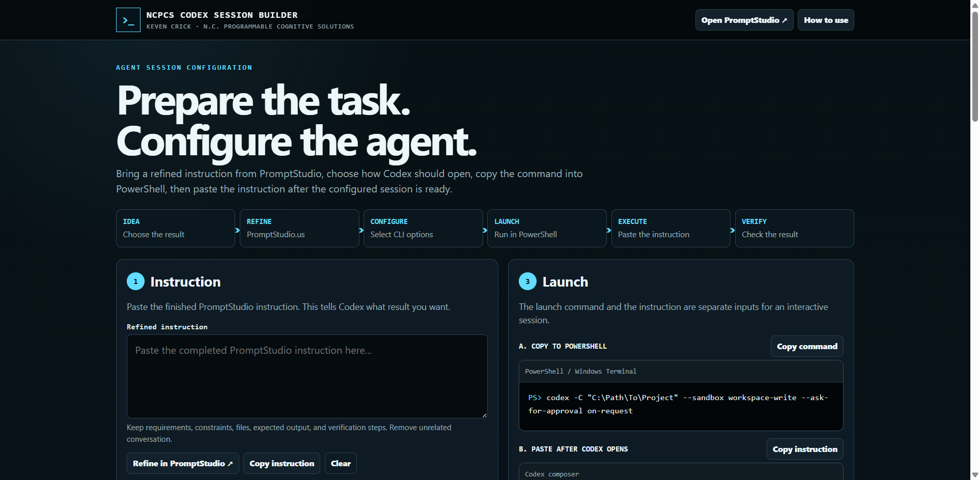
Task: Copy instruction under Paste after Codex opens
Action: click(804, 449)
